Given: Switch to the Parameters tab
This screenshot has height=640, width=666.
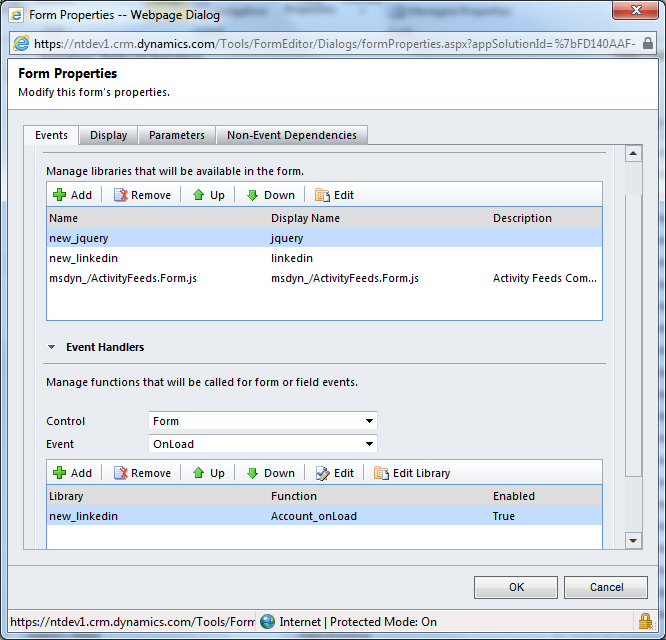Looking at the screenshot, I should 177,135.
